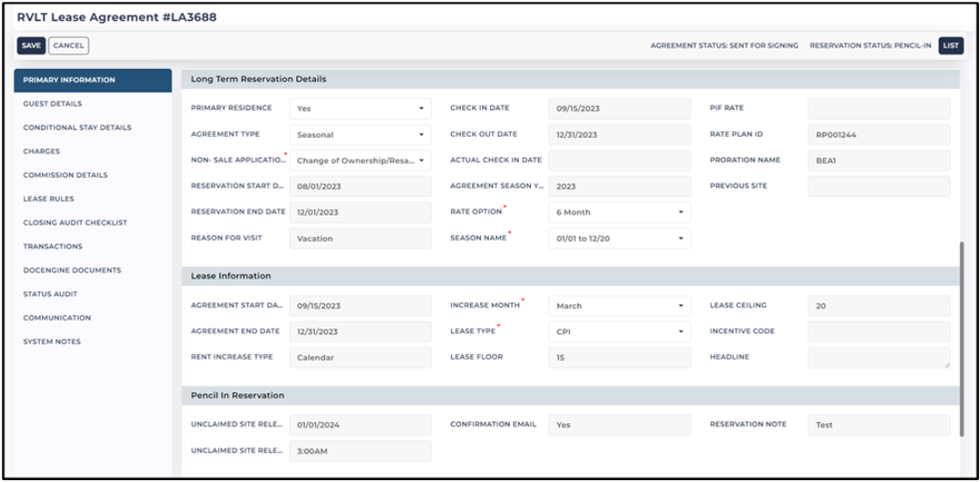Click Check Out Date field
This screenshot has height=482, width=980.
tap(620, 134)
